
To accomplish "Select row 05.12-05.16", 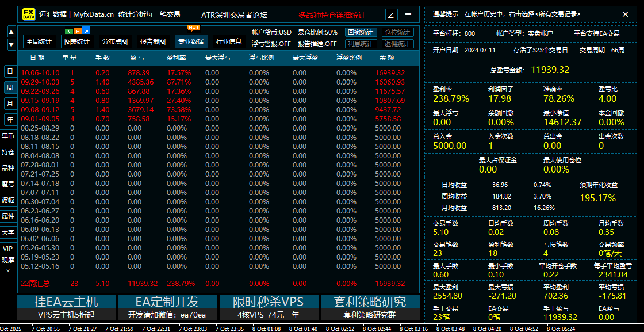I will (x=218, y=266).
